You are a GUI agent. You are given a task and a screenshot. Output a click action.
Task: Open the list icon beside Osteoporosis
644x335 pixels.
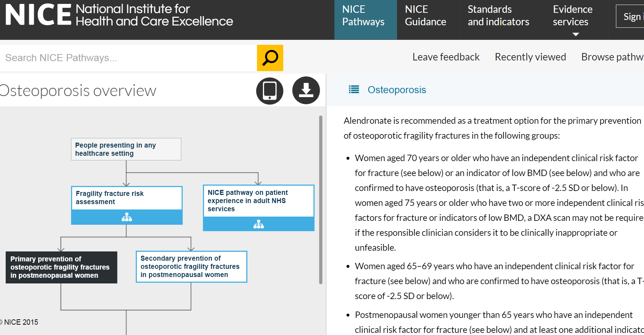(354, 89)
